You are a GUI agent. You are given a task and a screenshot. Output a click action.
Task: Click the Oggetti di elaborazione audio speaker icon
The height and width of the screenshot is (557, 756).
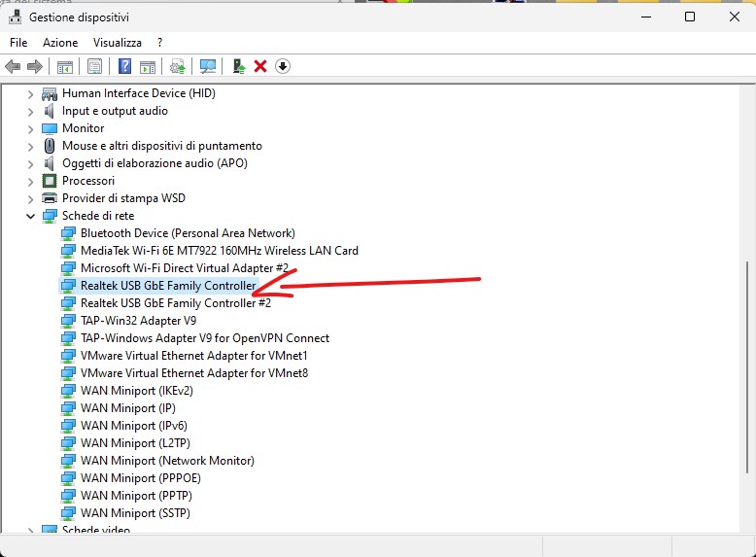pyautogui.click(x=50, y=163)
